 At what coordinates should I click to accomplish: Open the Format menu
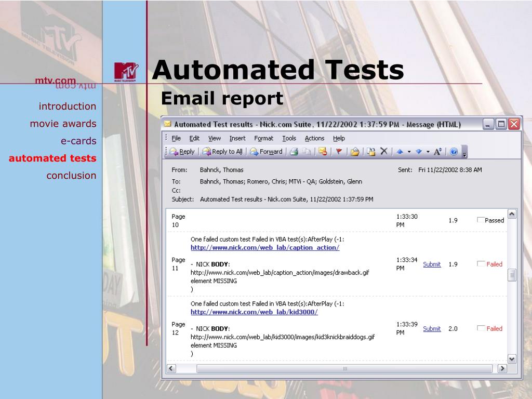[263, 138]
